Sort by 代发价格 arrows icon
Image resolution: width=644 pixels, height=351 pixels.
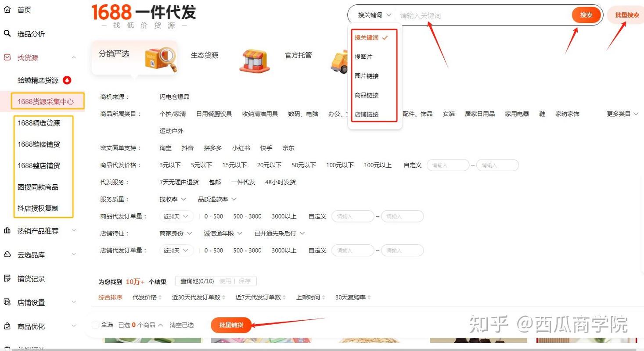click(160, 297)
